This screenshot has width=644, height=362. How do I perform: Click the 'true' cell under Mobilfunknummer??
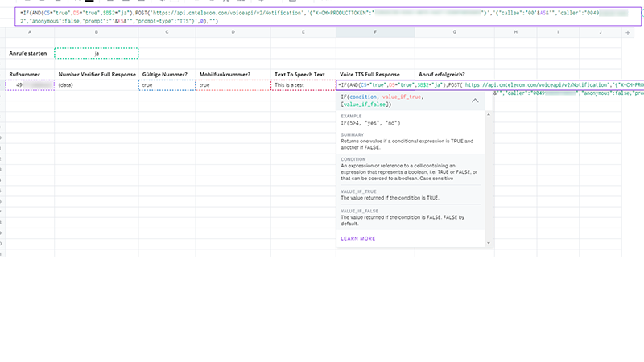(x=232, y=84)
